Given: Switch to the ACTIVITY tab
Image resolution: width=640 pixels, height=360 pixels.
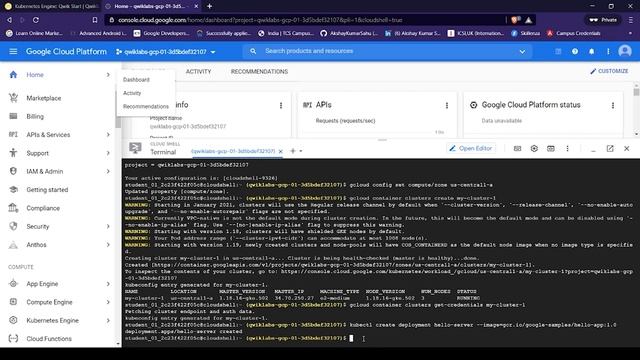Looking at the screenshot, I should (198, 71).
